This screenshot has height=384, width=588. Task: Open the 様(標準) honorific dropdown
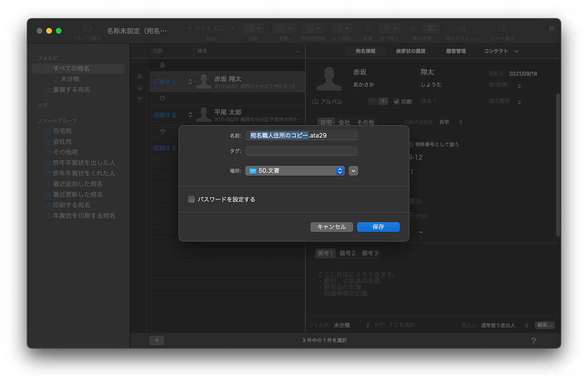pyautogui.click(x=505, y=86)
